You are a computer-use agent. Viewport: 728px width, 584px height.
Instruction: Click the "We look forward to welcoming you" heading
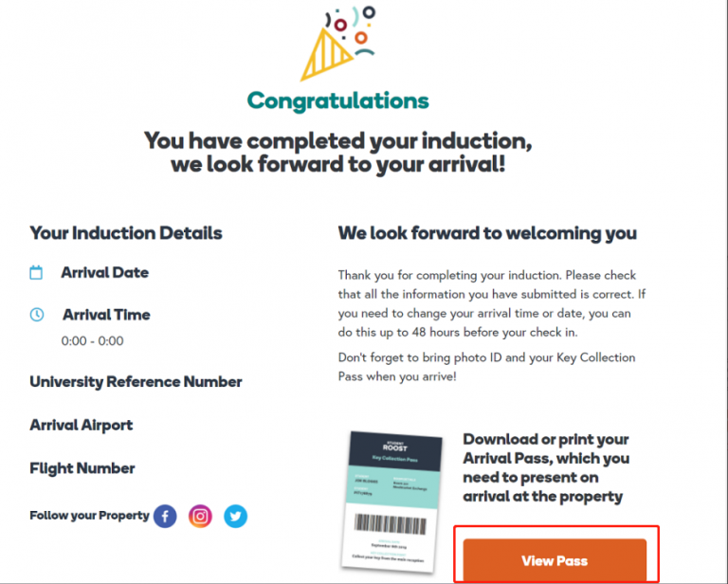[487, 233]
